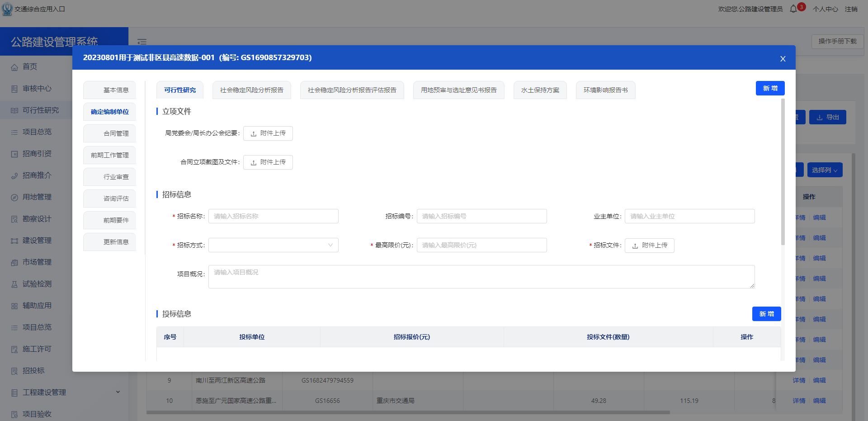Upload attachment for 招标文件

pyautogui.click(x=650, y=246)
